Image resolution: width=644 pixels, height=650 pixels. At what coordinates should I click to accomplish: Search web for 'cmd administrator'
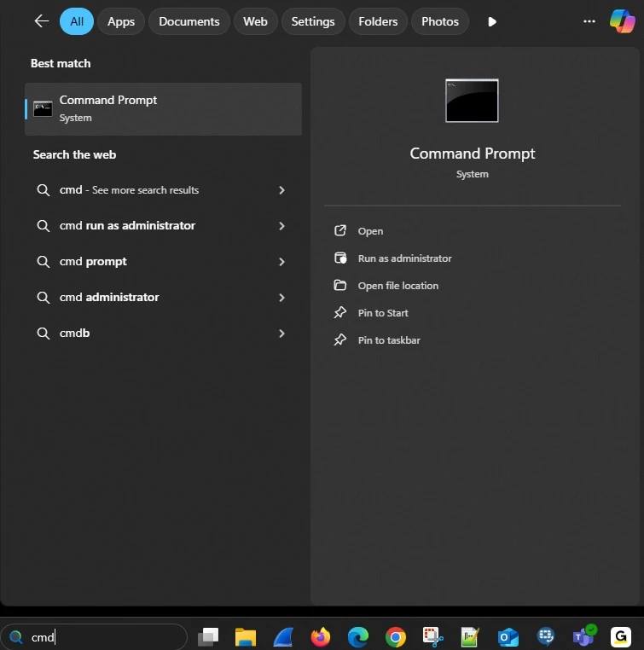coord(163,297)
